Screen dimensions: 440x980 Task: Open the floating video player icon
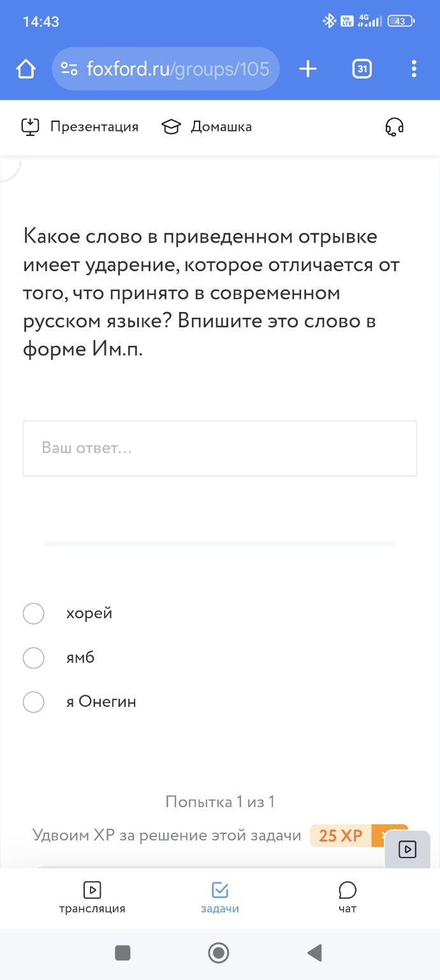(x=406, y=849)
